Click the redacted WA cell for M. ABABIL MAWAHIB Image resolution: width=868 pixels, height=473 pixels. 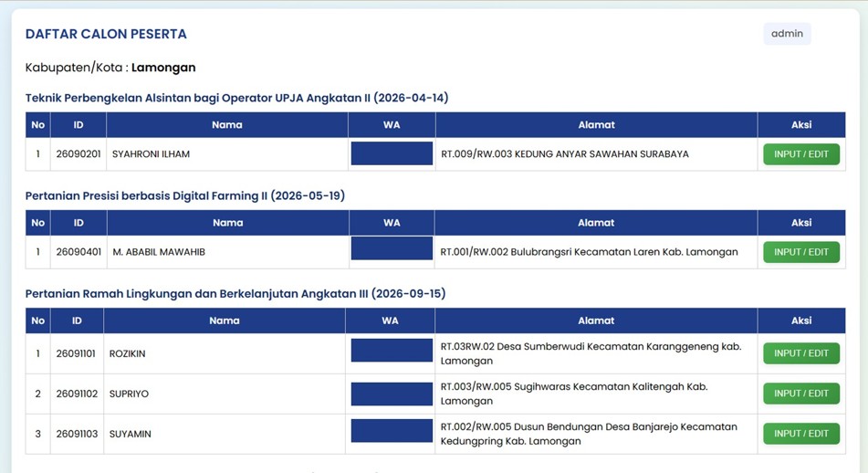click(x=392, y=248)
